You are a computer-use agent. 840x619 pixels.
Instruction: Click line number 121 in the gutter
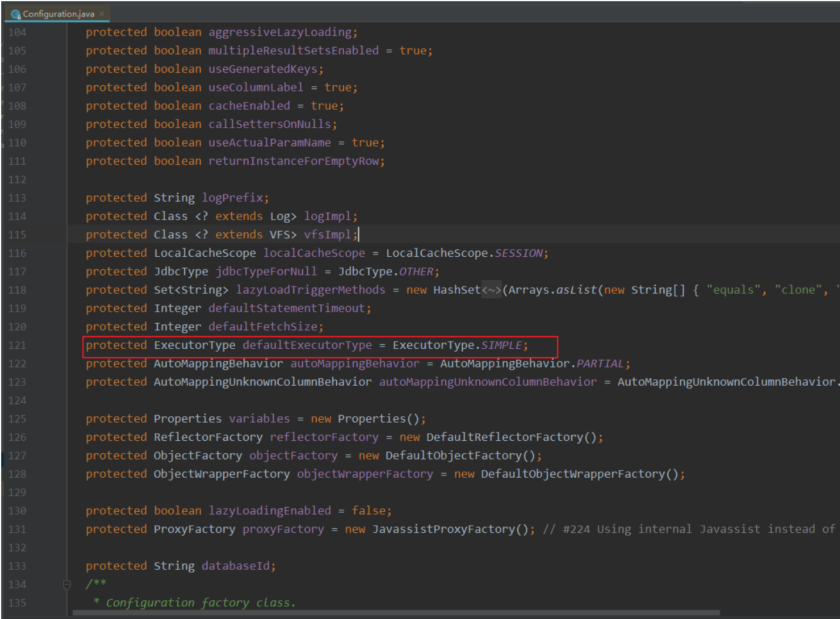(17, 345)
